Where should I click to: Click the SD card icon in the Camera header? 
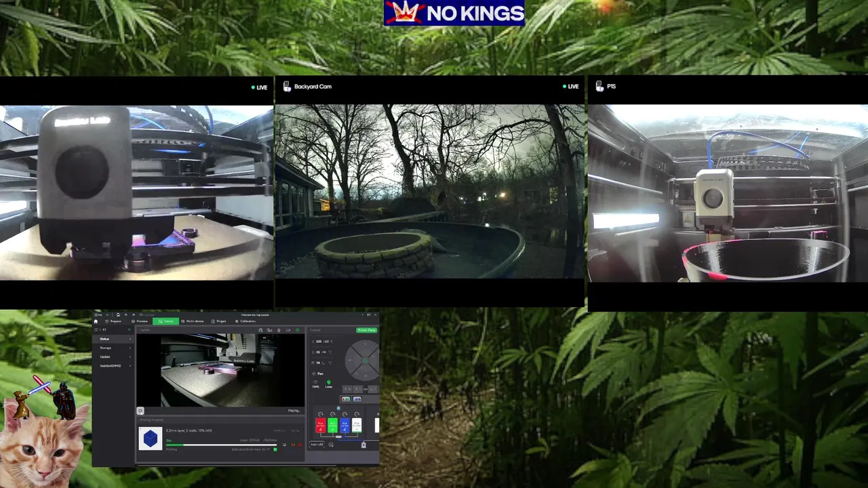[x=260, y=330]
